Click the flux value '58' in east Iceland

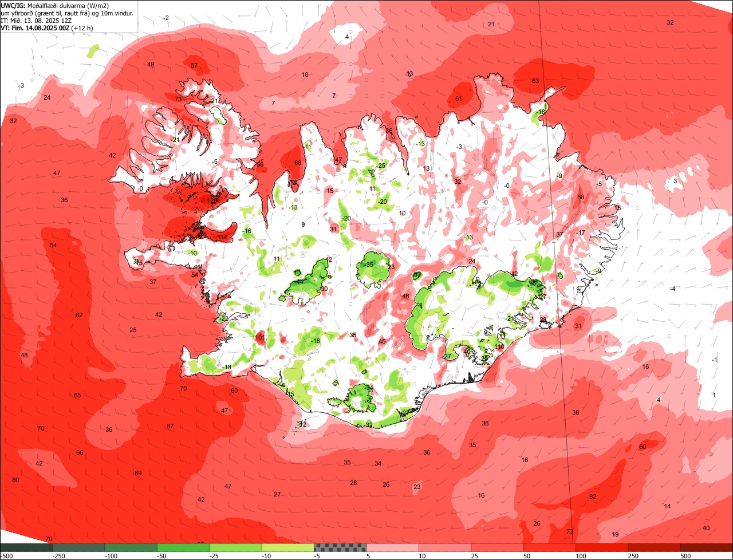(581, 197)
